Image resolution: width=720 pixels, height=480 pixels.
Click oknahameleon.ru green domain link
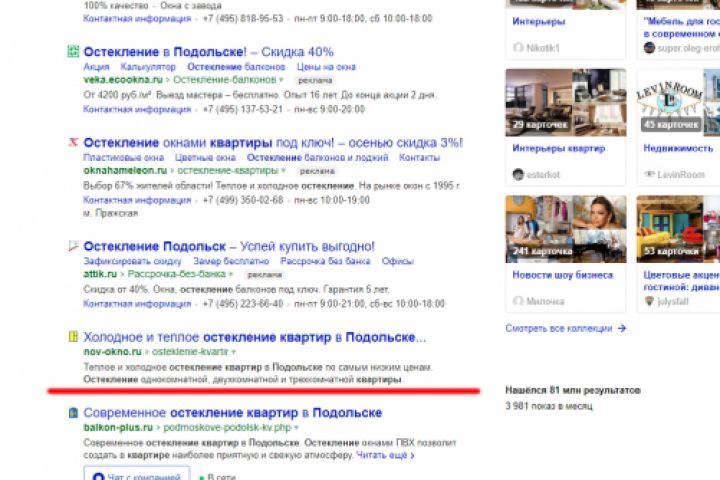pos(125,170)
